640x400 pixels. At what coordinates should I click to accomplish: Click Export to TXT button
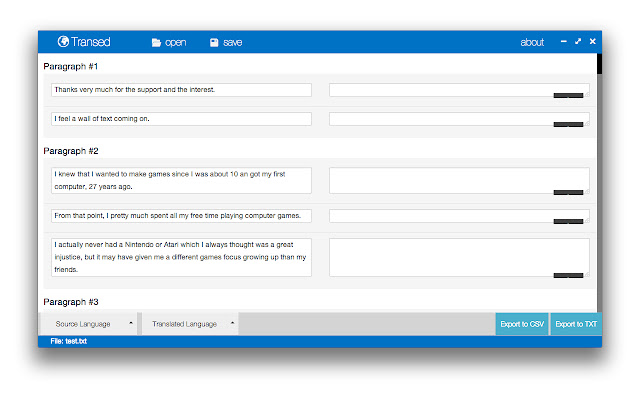[576, 324]
